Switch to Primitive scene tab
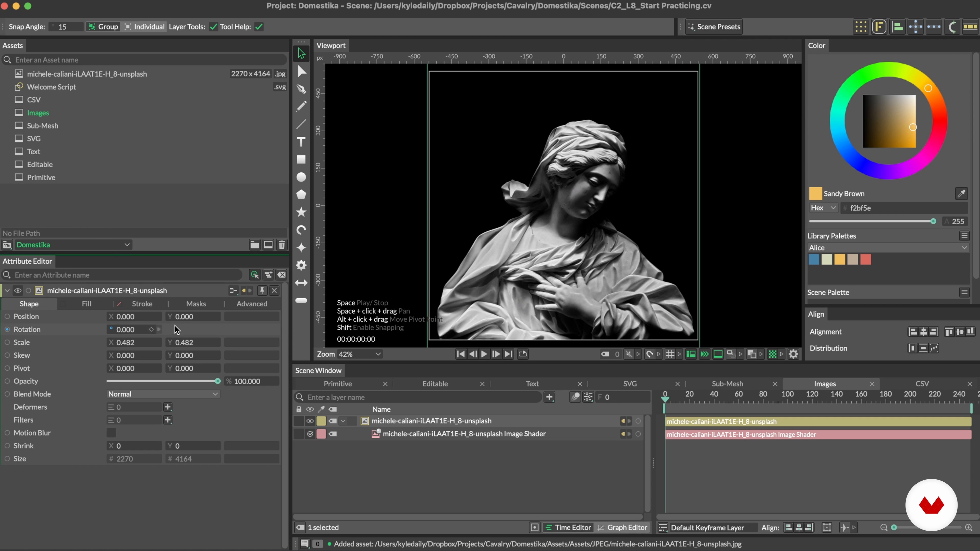The image size is (980, 551). coord(338,384)
